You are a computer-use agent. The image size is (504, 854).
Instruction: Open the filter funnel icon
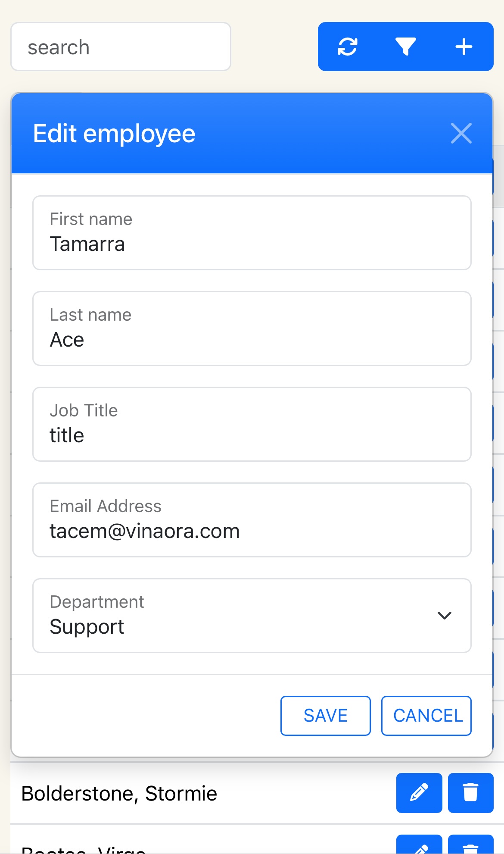[x=405, y=47]
